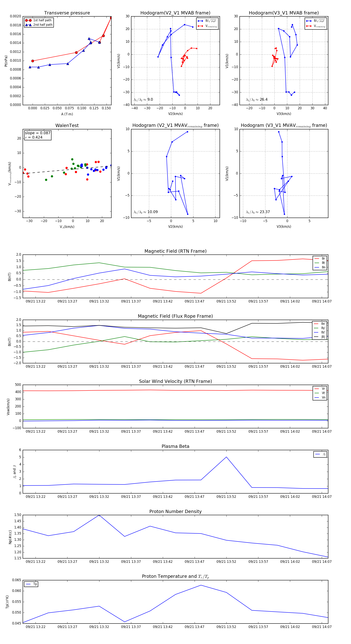The width and height of the screenshot is (351, 644).
Task: Click the λ1/λ3 ≈ 26.4 annotation
Action: (257, 100)
